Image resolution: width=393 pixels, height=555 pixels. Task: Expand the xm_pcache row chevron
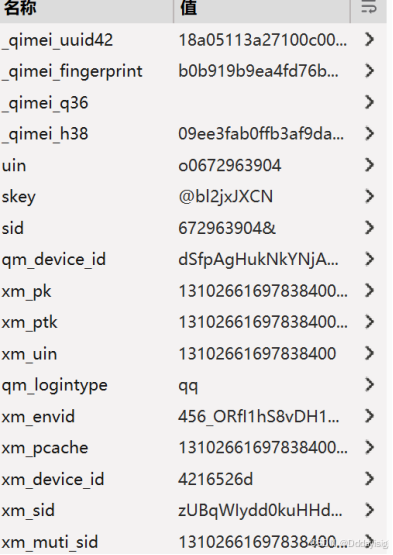369,447
